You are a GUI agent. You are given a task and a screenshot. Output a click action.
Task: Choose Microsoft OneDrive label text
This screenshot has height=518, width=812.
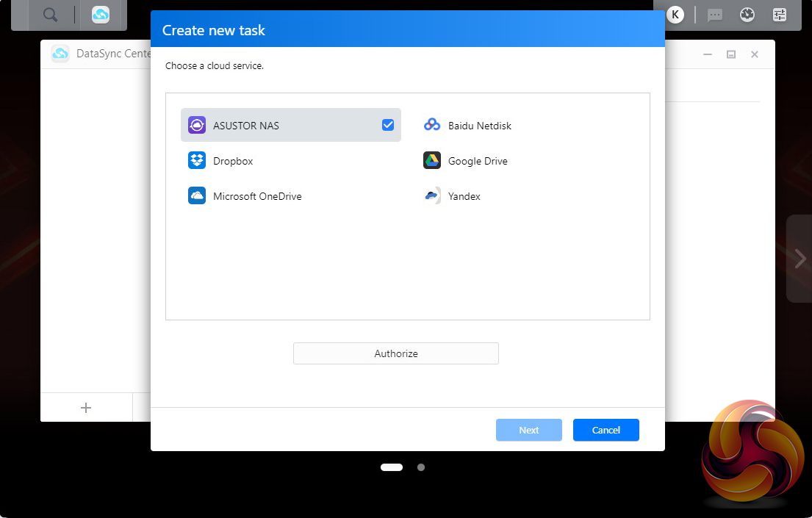click(x=257, y=196)
